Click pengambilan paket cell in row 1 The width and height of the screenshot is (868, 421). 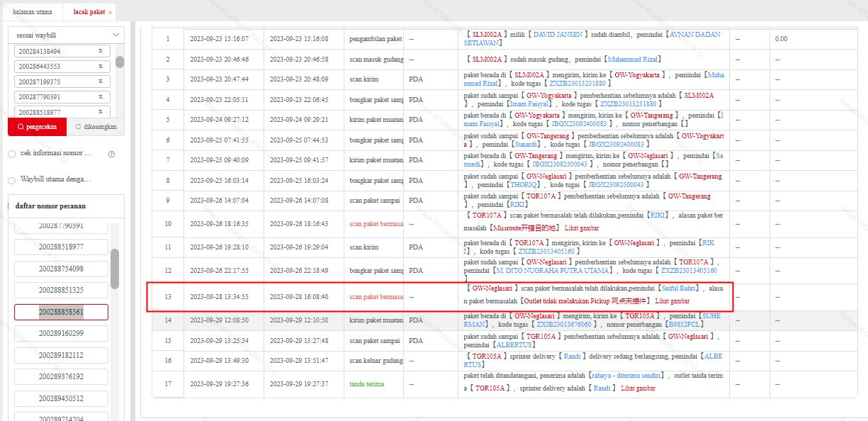coord(376,39)
